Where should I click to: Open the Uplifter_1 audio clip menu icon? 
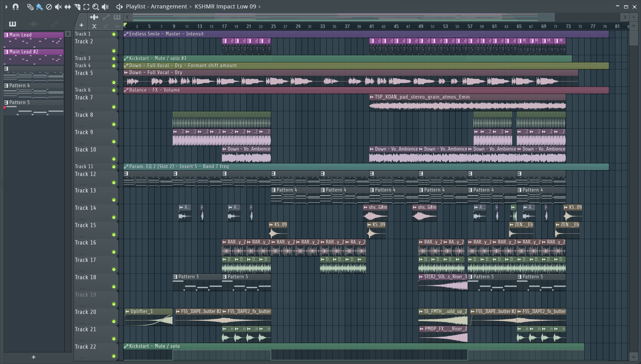point(128,311)
